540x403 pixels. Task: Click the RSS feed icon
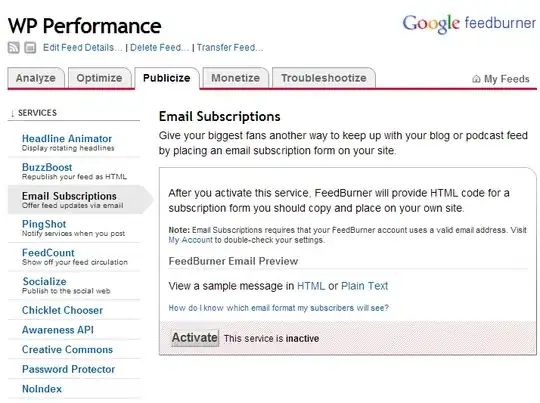13,48
